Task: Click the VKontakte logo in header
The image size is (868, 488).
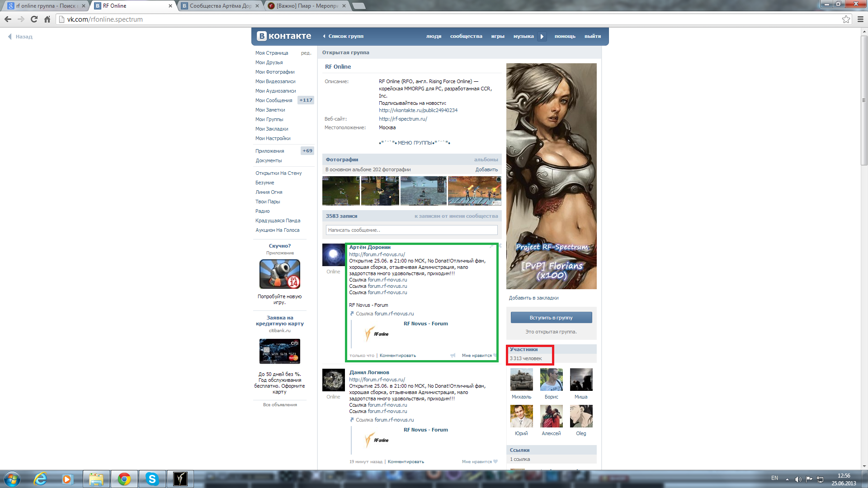Action: tap(284, 36)
